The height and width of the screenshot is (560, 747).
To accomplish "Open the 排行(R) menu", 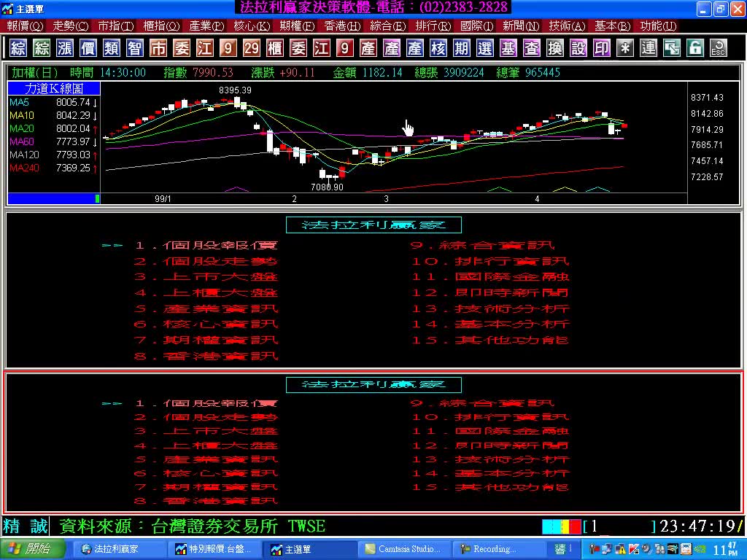I will point(433,26).
